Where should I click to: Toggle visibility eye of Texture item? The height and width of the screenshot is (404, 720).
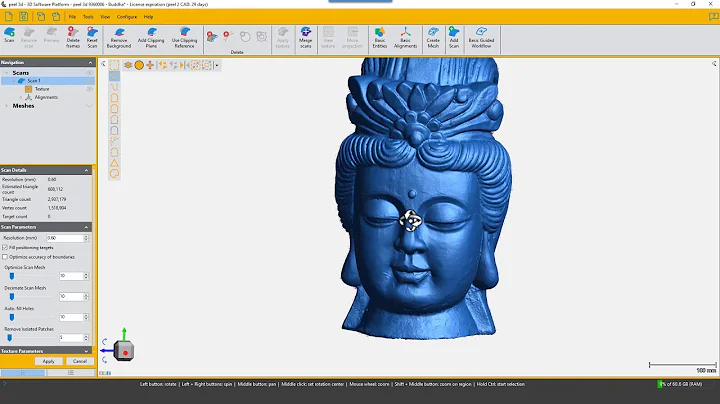coord(90,89)
